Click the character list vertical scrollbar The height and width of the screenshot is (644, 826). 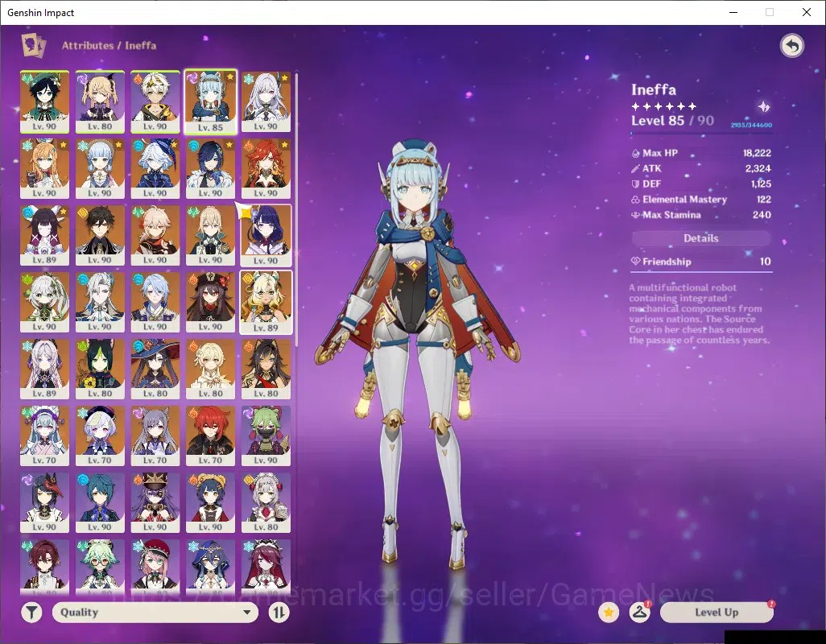[x=296, y=209]
